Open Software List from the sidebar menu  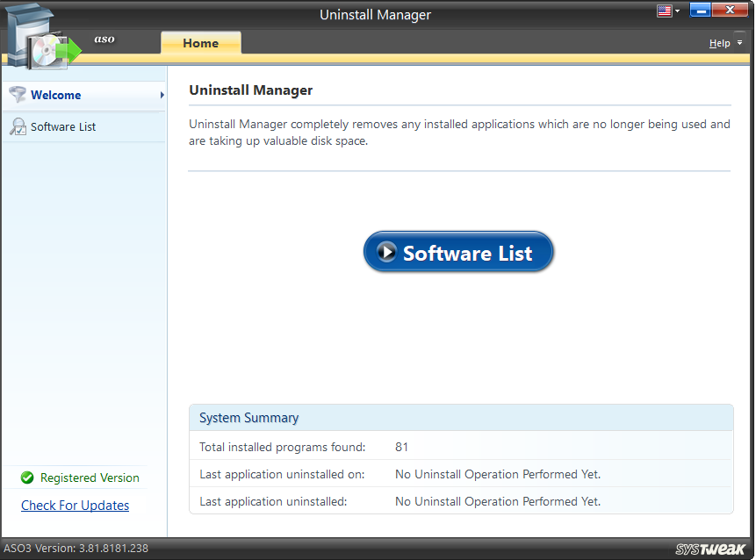(66, 126)
